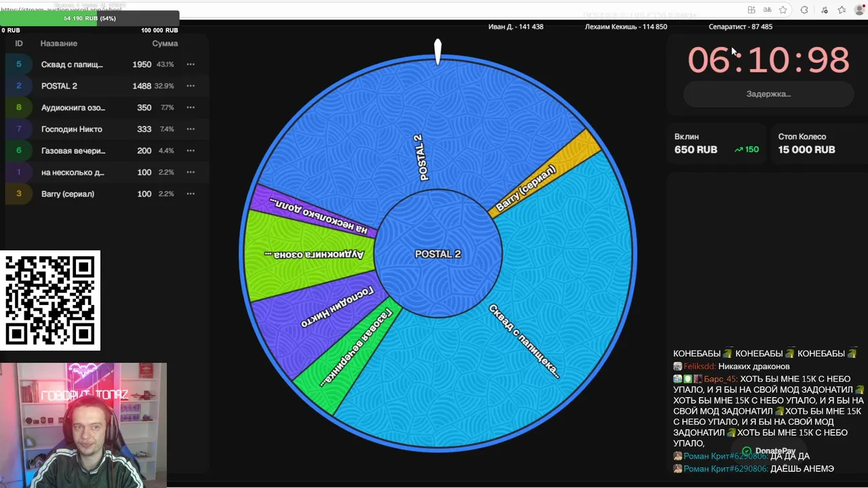The image size is (868, 488).
Task: Click the 43.1% percentage value
Action: tap(165, 64)
